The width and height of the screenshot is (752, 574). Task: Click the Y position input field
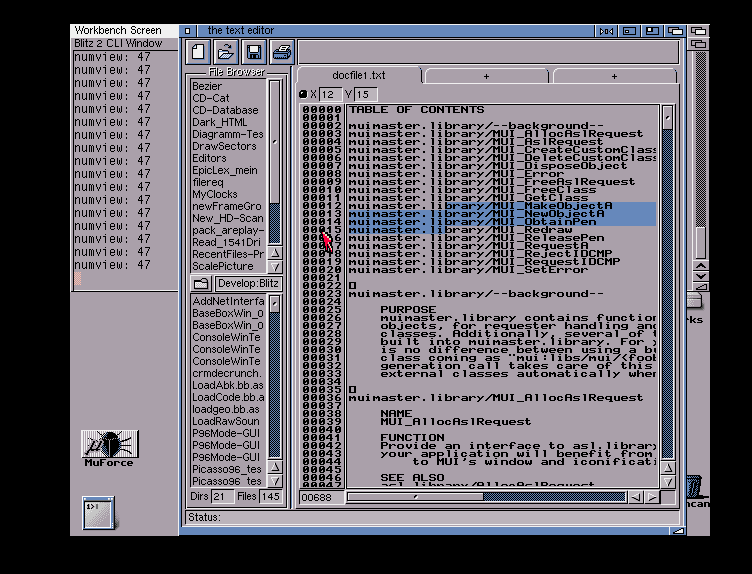pyautogui.click(x=364, y=94)
